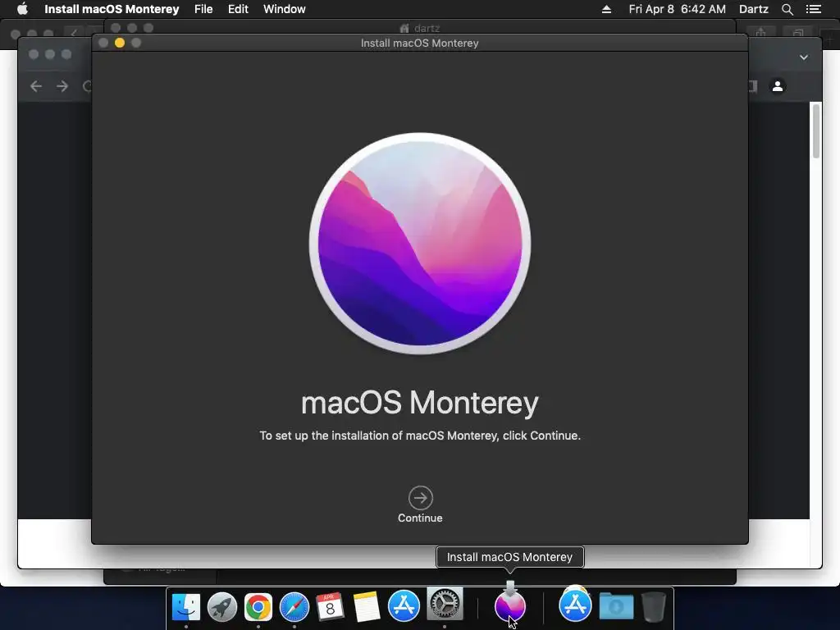Click the Continue label under the arrow
The height and width of the screenshot is (630, 840).
tap(420, 518)
